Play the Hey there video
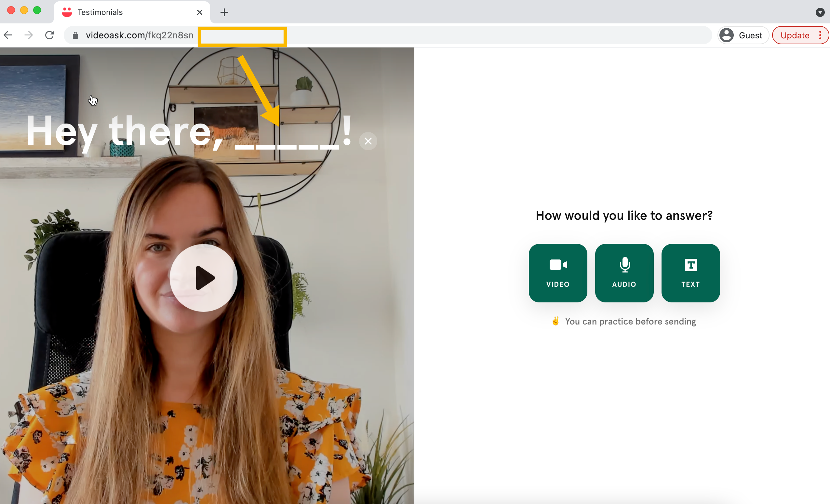 point(204,278)
